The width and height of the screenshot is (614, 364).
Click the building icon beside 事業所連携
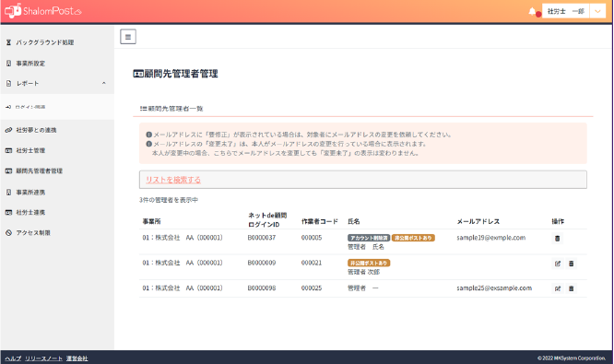point(8,193)
